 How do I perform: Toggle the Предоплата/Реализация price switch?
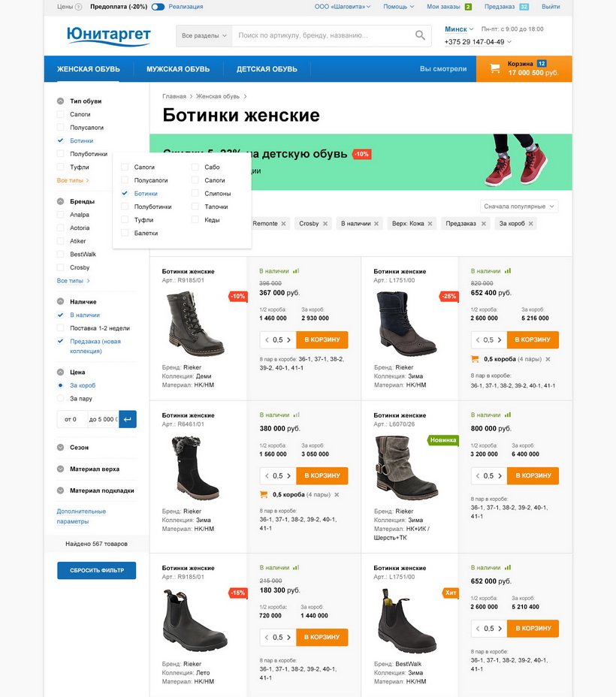coord(158,7)
